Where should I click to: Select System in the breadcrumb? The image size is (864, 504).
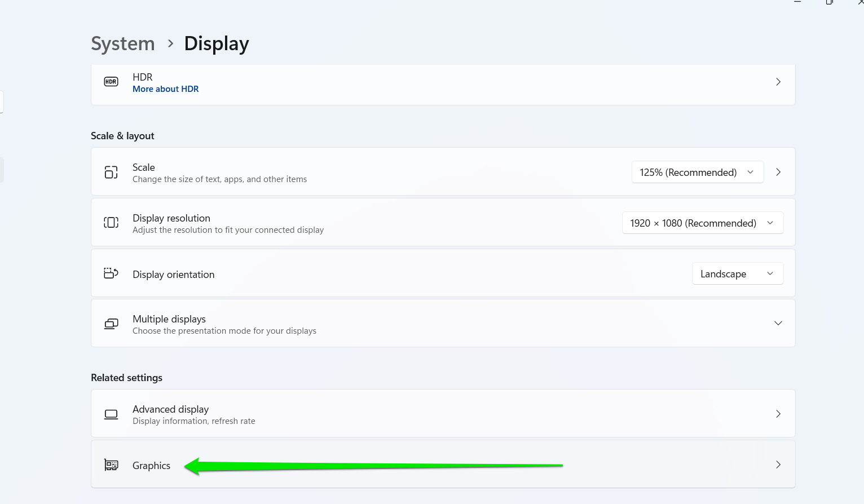[122, 43]
